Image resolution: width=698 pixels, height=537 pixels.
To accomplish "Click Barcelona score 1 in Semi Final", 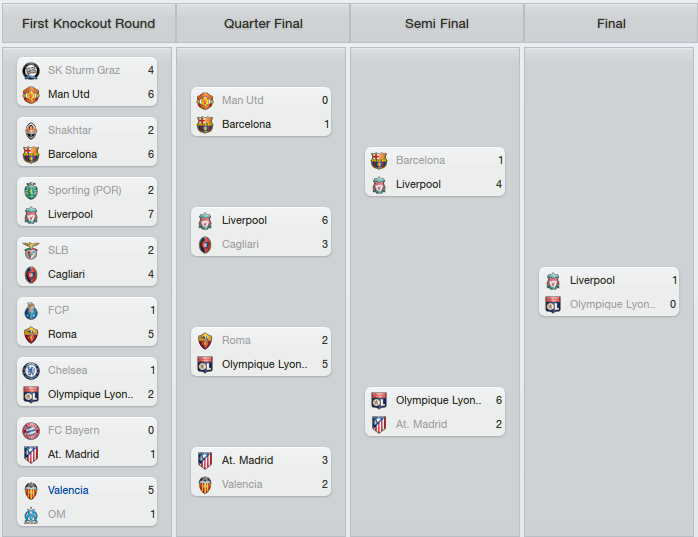I will [x=500, y=160].
